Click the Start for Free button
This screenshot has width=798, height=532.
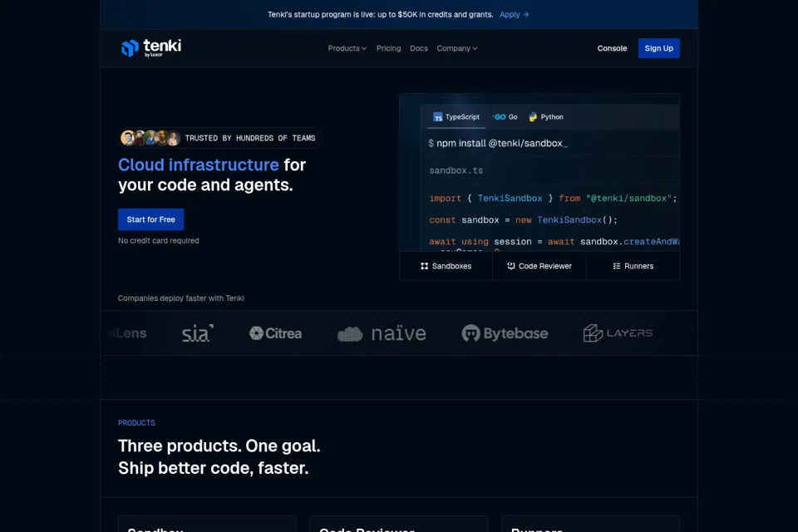[150, 219]
